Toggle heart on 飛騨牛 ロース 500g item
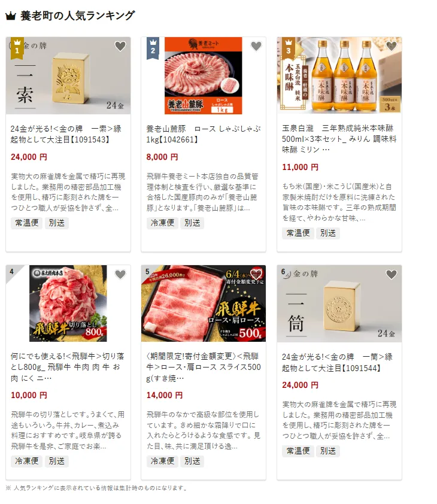This screenshot has height=504, width=437. pyautogui.click(x=256, y=274)
